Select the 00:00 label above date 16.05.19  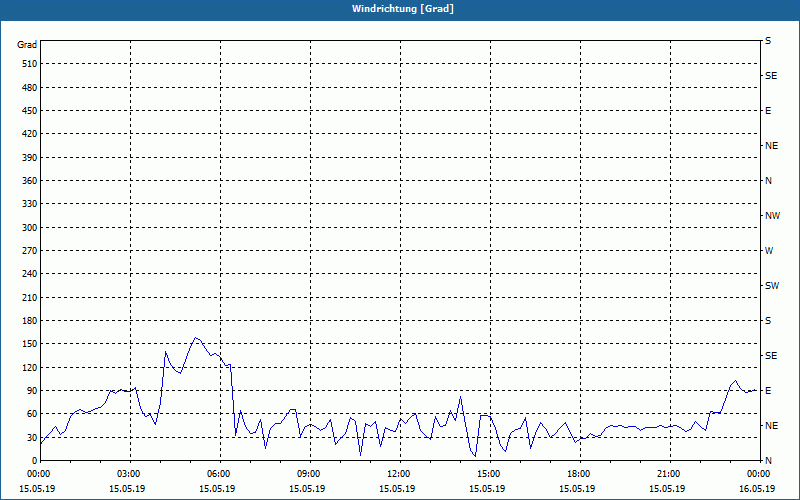757,473
